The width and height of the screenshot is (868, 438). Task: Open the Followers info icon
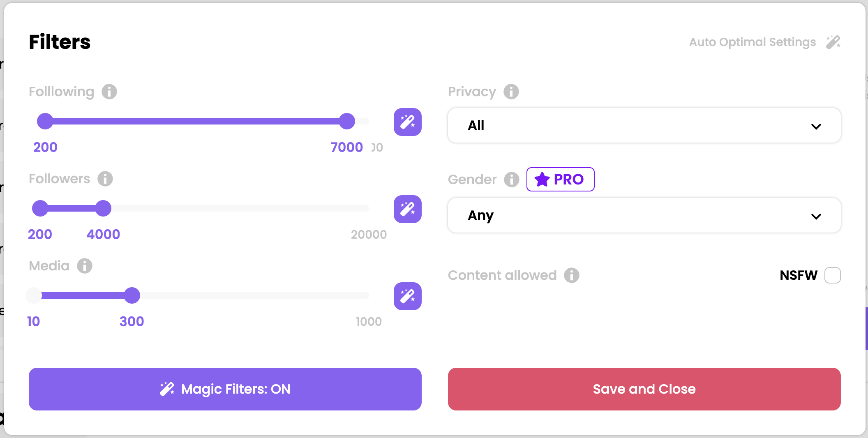click(105, 179)
